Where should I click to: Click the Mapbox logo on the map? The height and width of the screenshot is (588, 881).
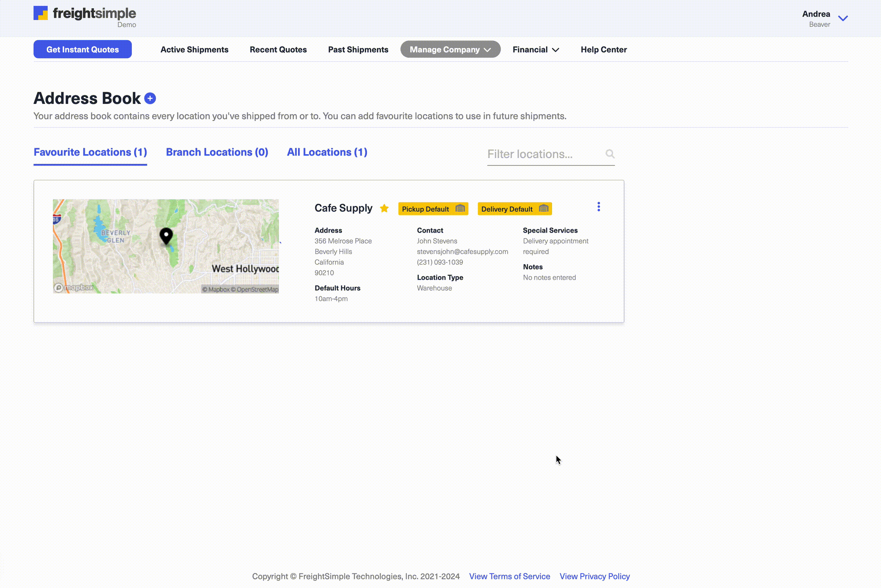pos(74,288)
